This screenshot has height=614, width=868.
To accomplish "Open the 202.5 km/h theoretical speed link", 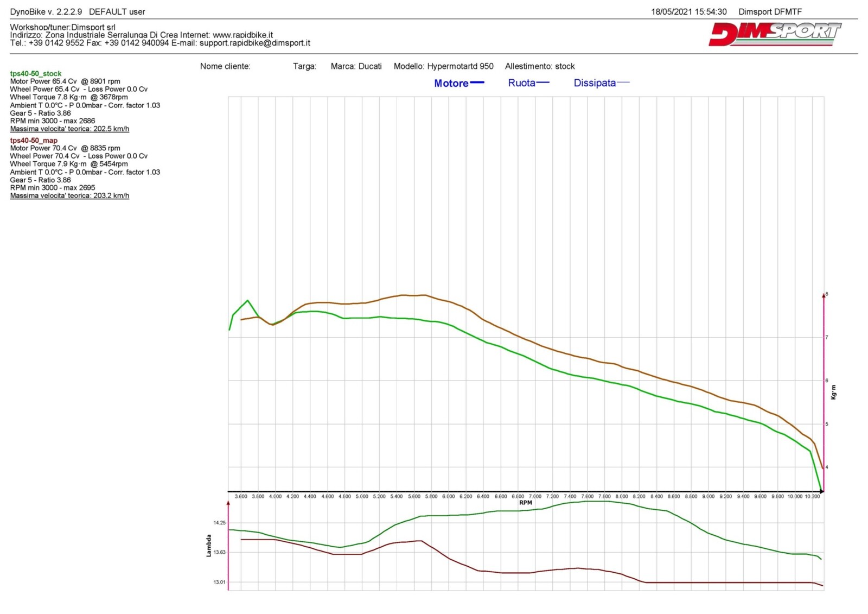I will click(x=69, y=129).
